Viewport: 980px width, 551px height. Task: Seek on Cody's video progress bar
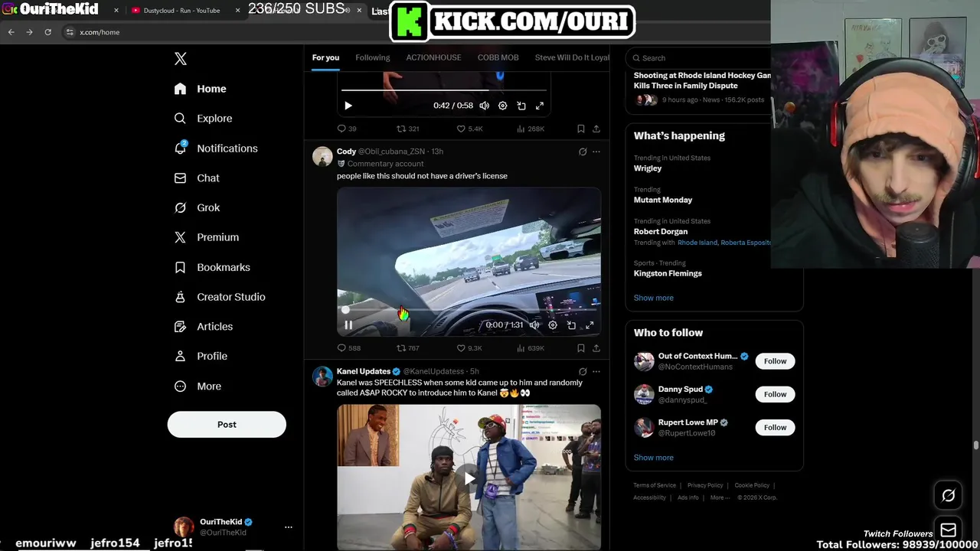469,310
